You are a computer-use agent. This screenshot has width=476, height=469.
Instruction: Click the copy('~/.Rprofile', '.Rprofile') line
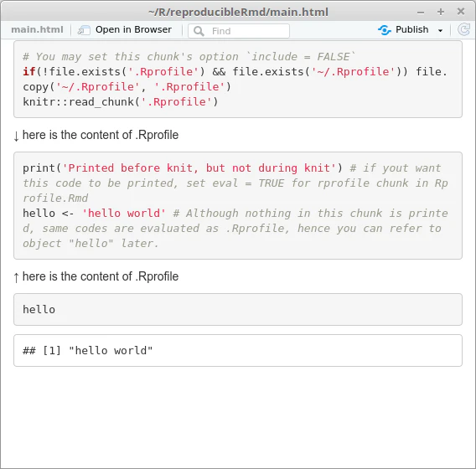(127, 87)
